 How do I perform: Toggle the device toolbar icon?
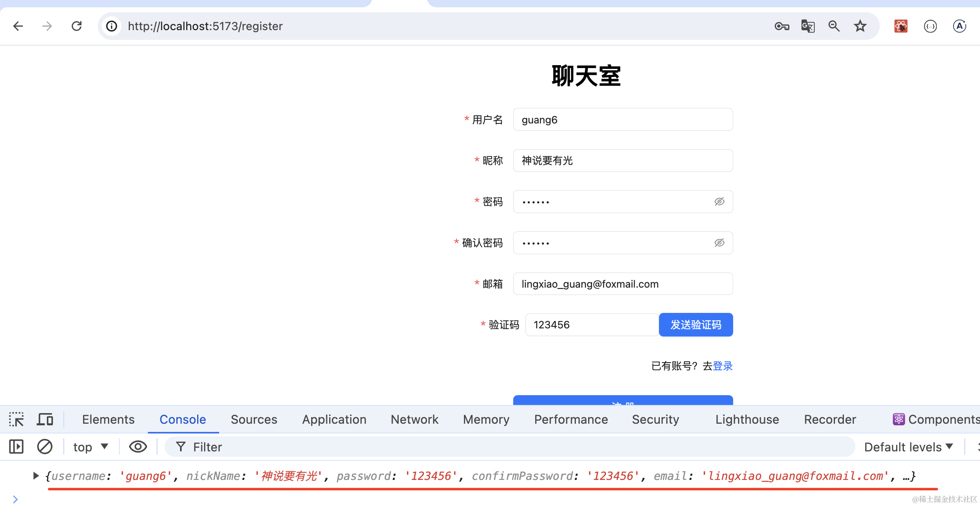[x=45, y=419]
